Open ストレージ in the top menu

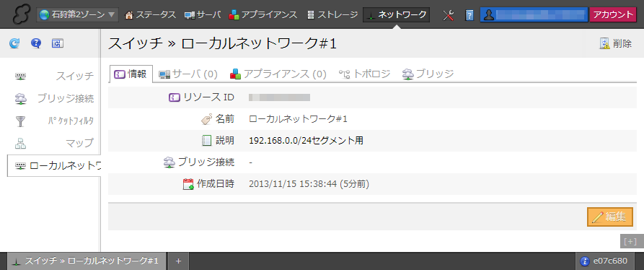click(x=332, y=14)
